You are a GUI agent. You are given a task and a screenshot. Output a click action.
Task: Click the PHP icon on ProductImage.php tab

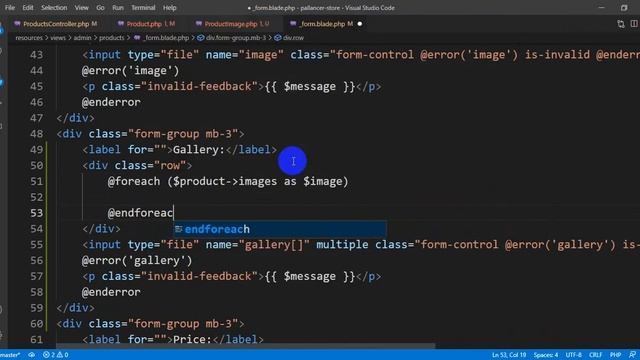[x=199, y=24]
